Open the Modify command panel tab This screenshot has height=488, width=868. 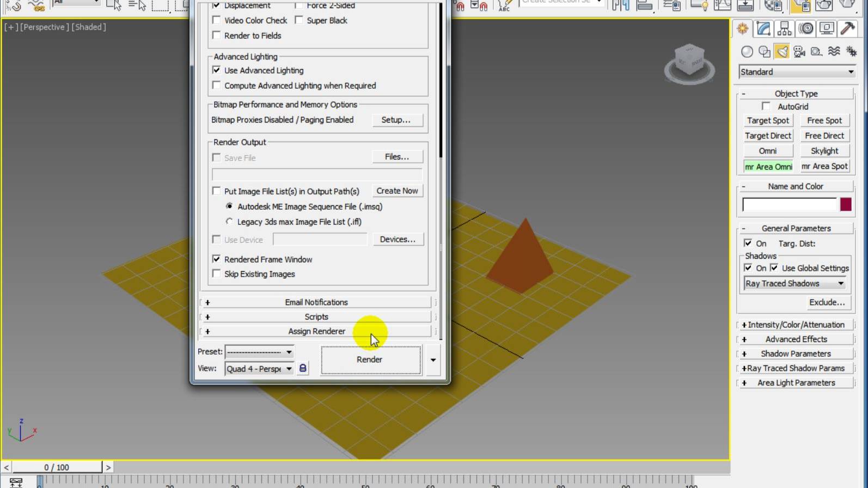click(763, 28)
